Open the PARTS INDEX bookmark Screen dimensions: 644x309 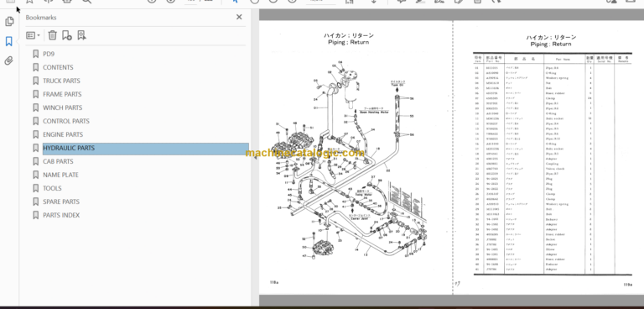pos(61,215)
